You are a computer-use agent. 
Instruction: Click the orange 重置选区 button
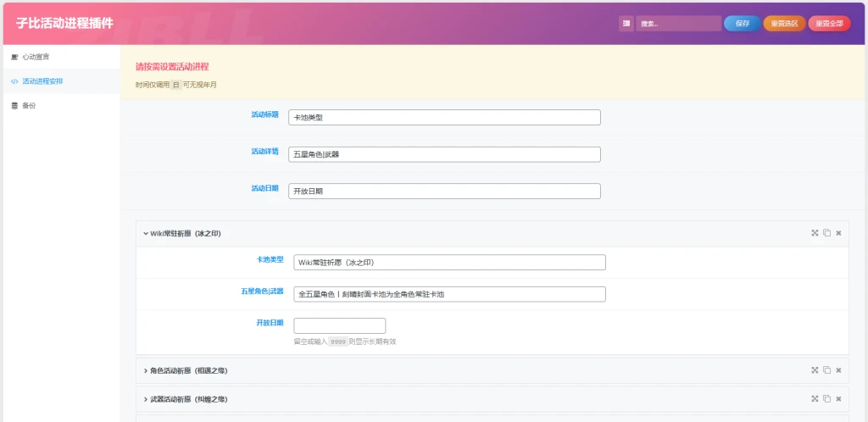784,24
